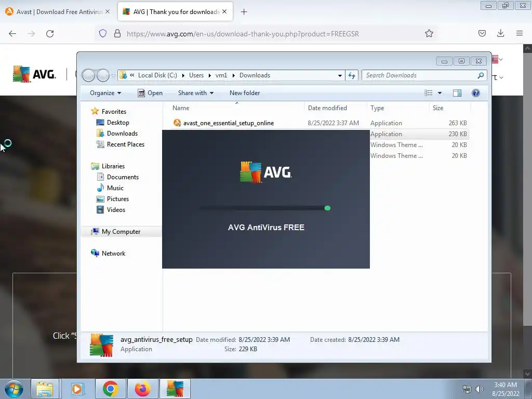Select second Windows Theme row
The width and height of the screenshot is (532, 399).
pyautogui.click(x=419, y=156)
